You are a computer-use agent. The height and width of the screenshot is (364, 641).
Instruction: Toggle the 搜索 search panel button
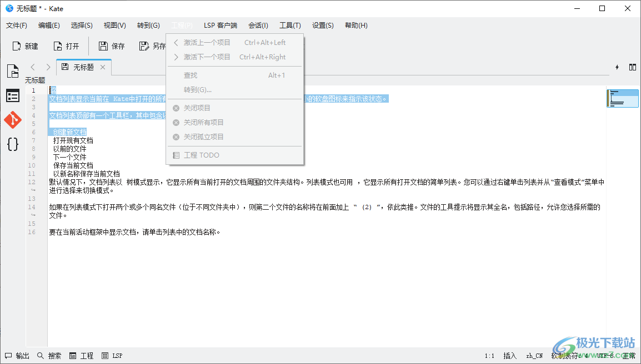49,356
